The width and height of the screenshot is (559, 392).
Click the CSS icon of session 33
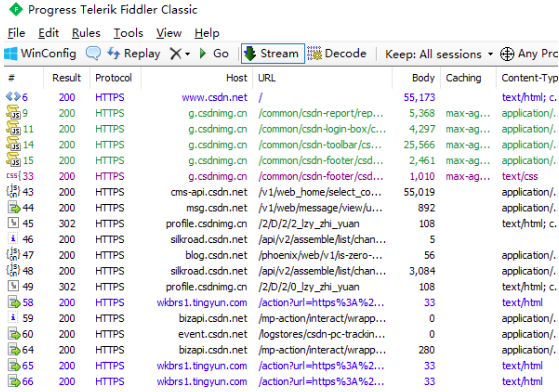click(14, 176)
